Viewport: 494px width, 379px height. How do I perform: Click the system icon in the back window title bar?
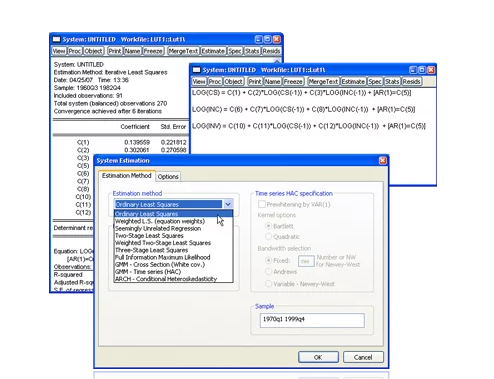[57, 39]
